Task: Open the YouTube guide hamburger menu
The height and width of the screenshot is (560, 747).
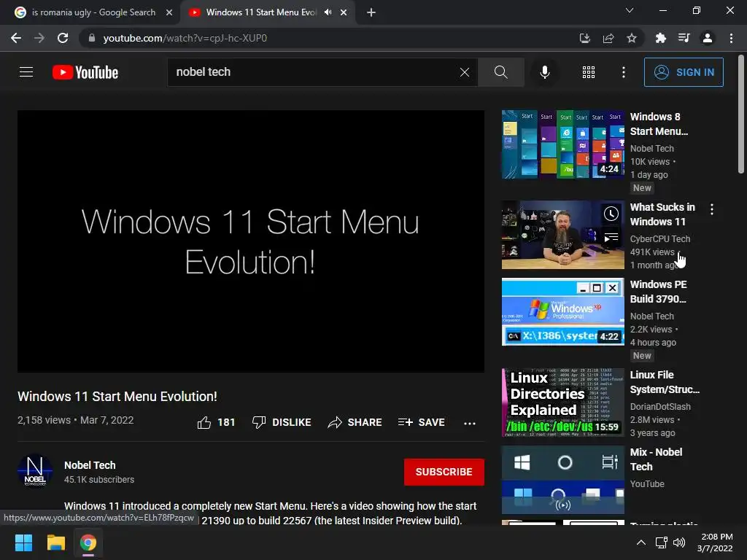Action: click(x=26, y=72)
